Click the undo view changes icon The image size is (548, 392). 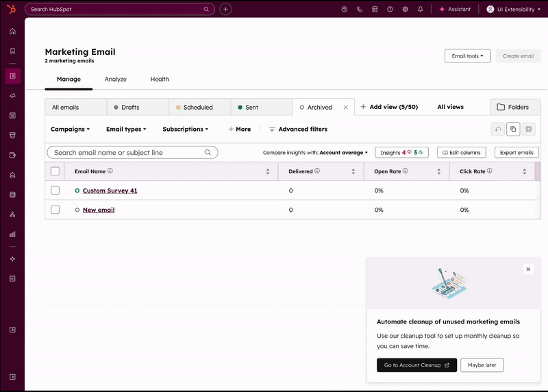coord(498,129)
